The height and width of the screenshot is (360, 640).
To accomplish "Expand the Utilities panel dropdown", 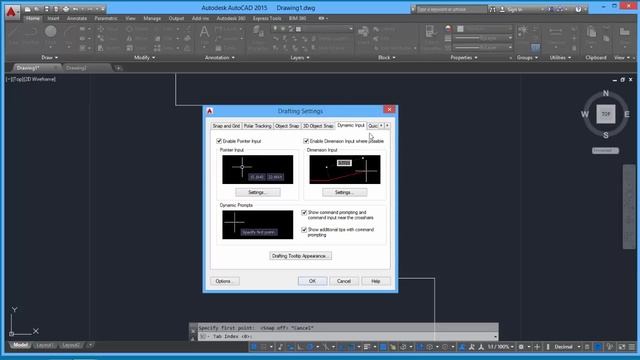I will (x=560, y=58).
